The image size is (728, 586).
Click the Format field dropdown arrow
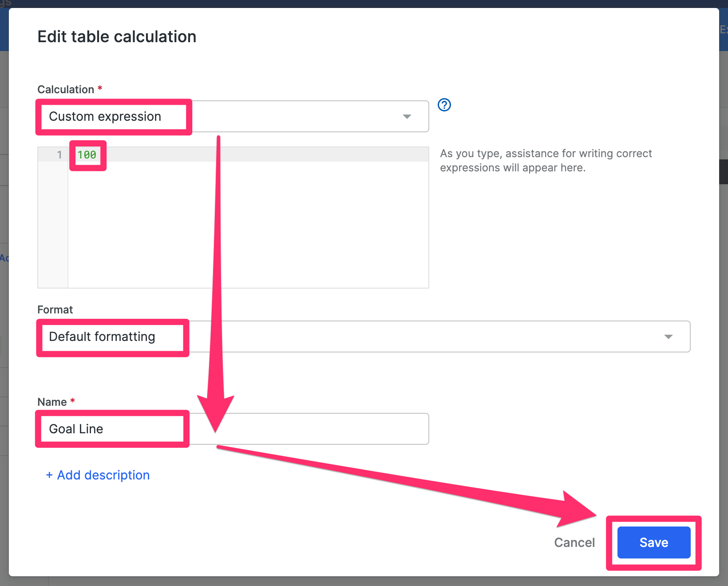669,337
